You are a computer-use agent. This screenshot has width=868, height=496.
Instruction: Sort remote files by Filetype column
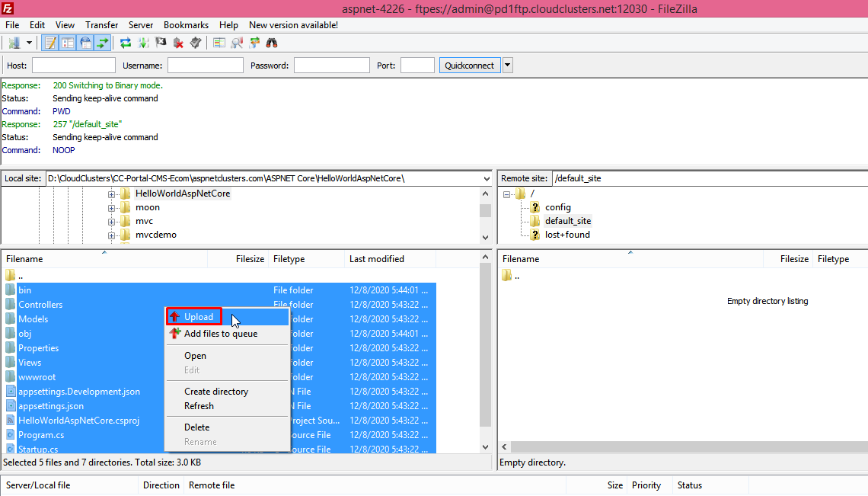840,259
